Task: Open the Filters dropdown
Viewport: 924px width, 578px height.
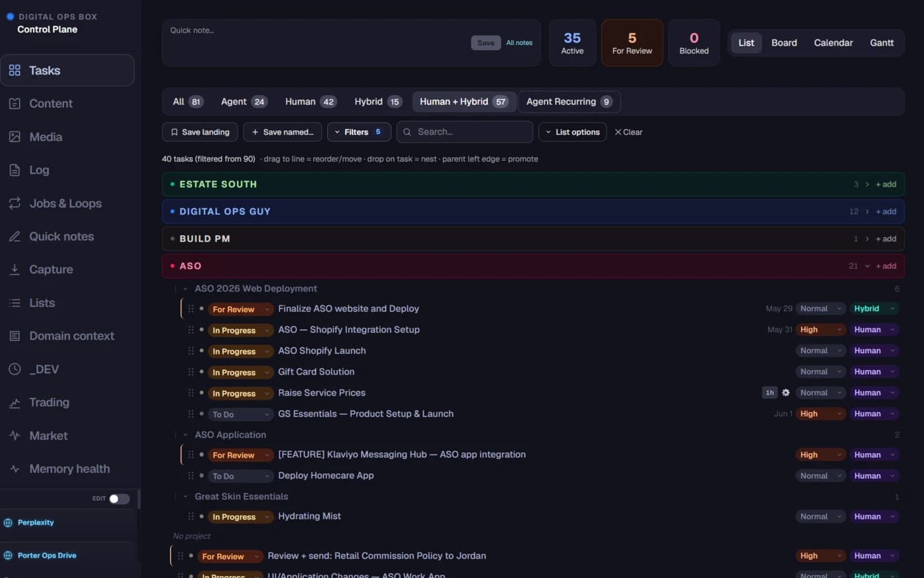Action: [359, 132]
